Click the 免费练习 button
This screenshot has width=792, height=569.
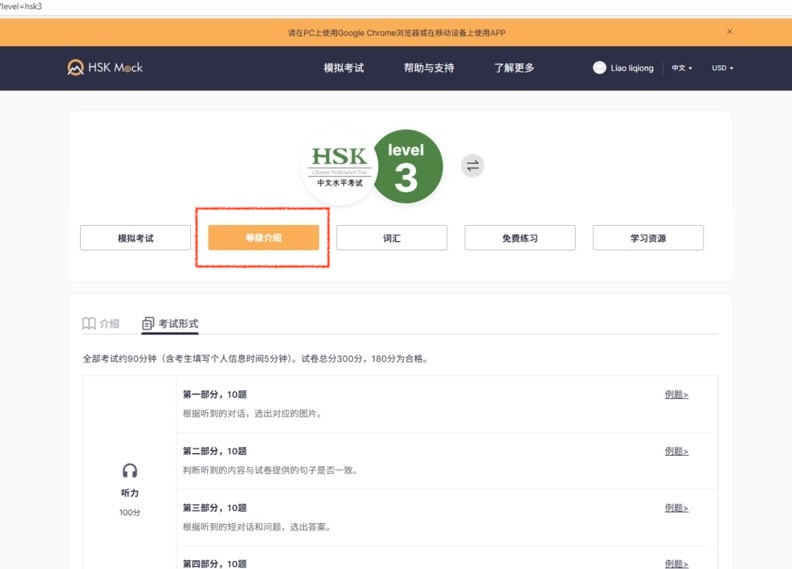point(520,238)
